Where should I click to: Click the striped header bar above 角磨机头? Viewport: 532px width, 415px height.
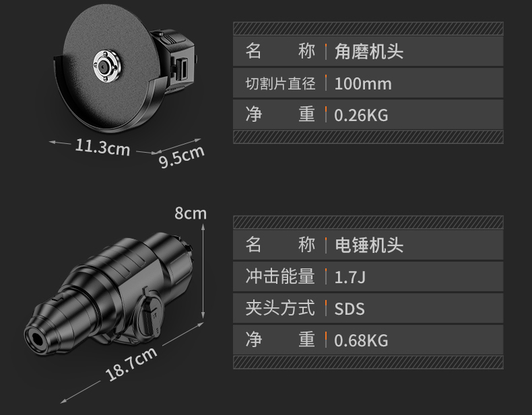point(368,28)
